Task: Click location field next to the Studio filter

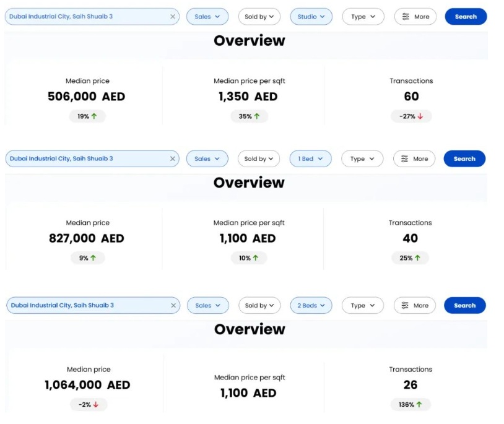Action: point(87,17)
